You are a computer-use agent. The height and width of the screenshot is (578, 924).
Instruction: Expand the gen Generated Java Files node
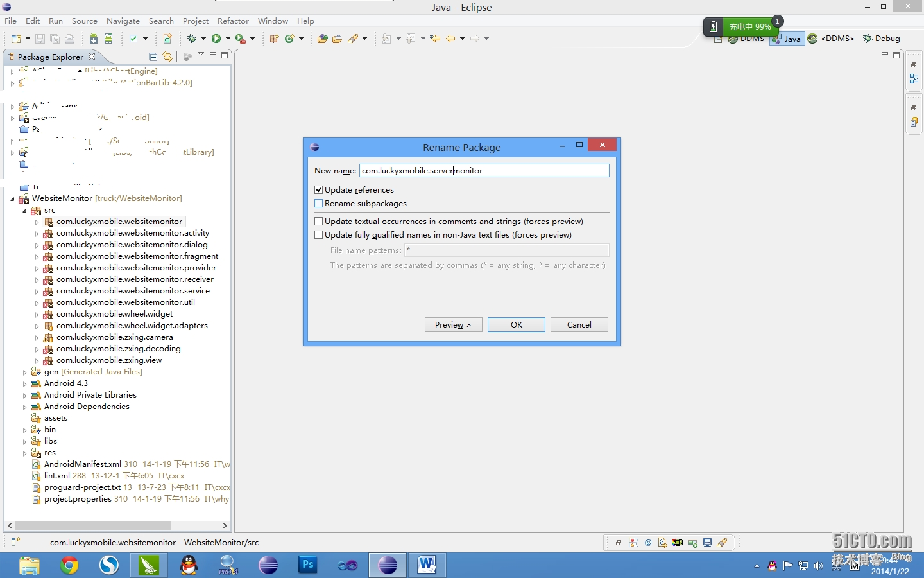pyautogui.click(x=24, y=372)
